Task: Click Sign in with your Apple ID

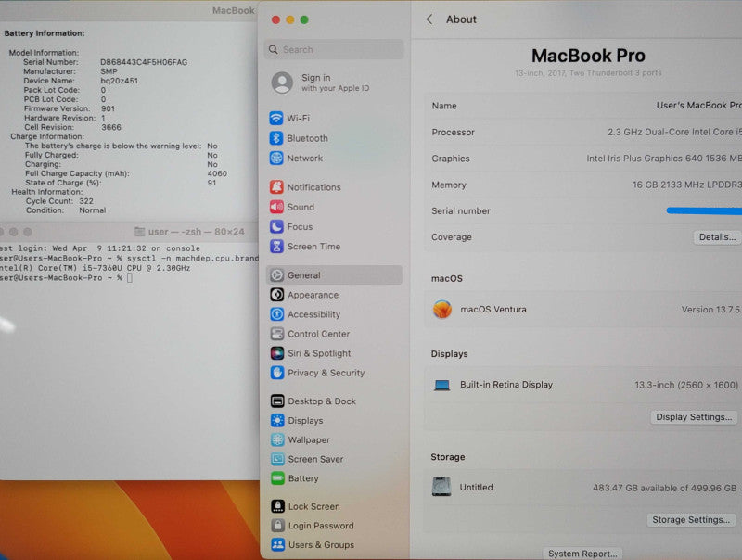Action: (335, 83)
